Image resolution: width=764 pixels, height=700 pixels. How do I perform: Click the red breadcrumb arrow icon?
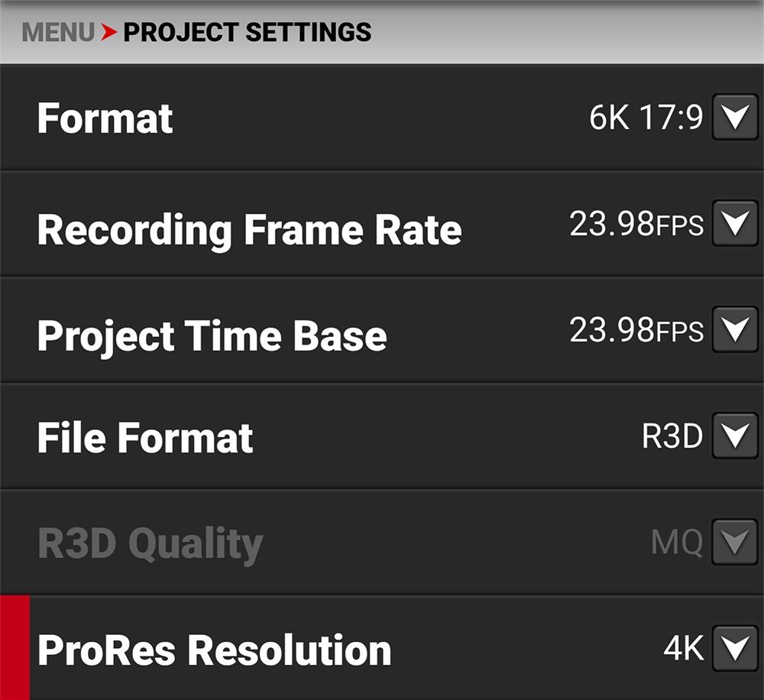[109, 33]
